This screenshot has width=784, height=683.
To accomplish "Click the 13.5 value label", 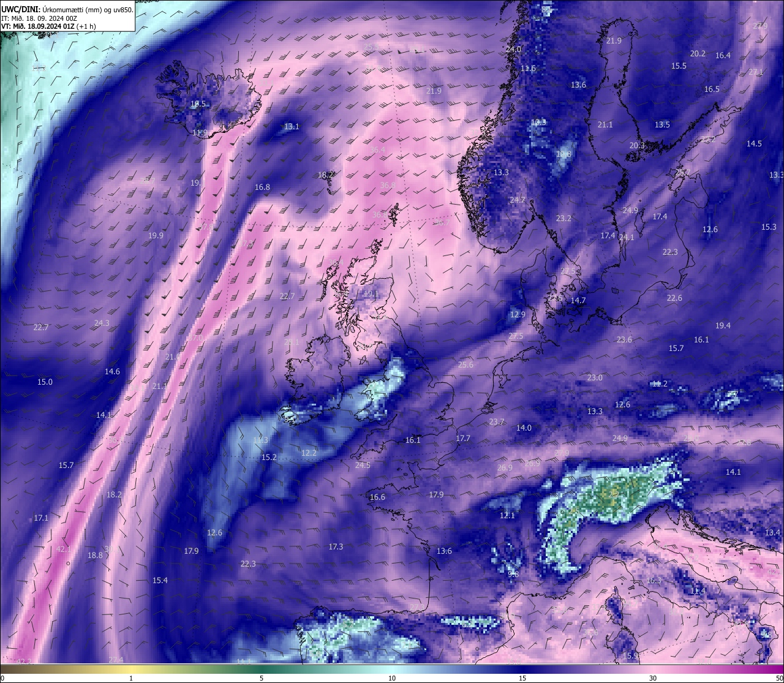I will [662, 125].
